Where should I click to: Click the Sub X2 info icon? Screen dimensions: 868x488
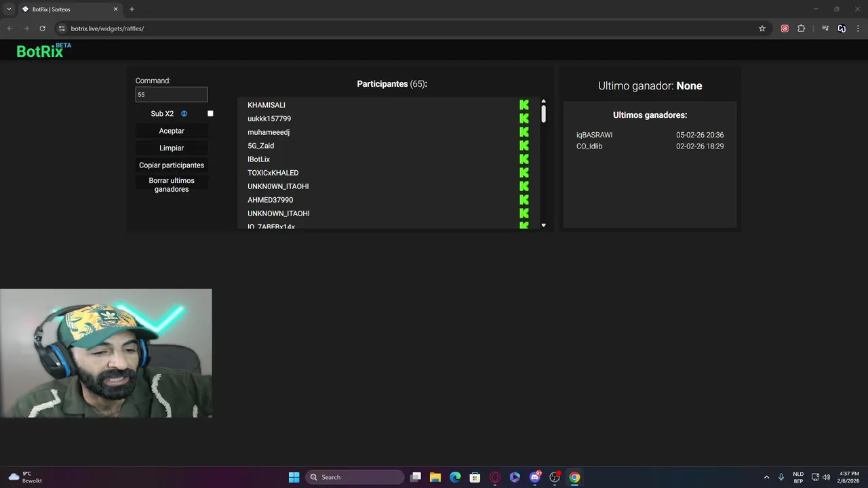[184, 114]
